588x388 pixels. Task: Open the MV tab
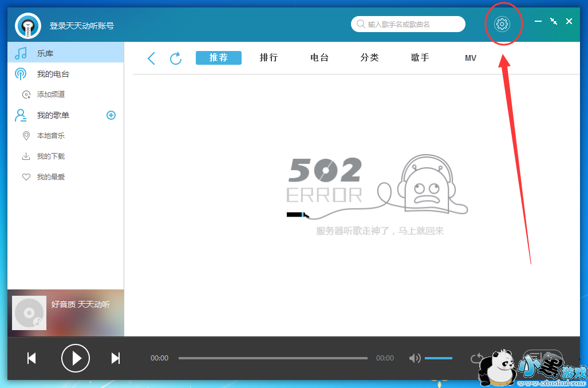(x=471, y=58)
